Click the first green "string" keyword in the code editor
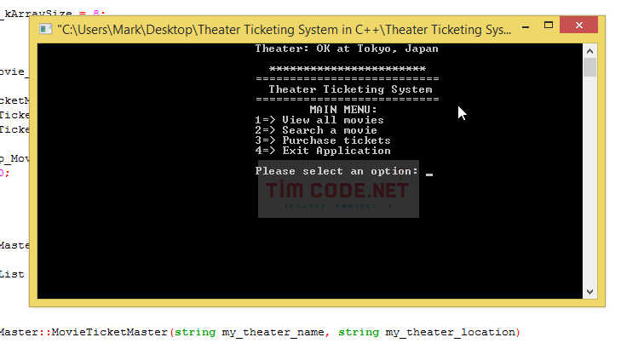The height and width of the screenshot is (343, 644). coord(195,332)
